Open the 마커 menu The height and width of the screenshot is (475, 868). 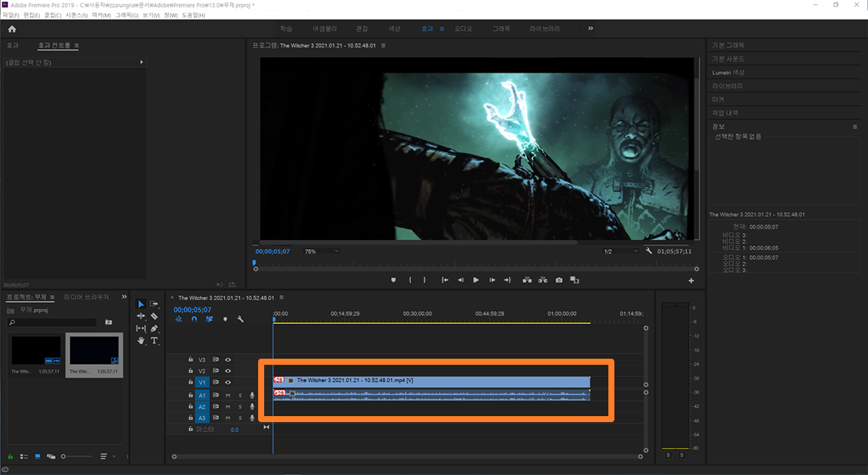101,15
